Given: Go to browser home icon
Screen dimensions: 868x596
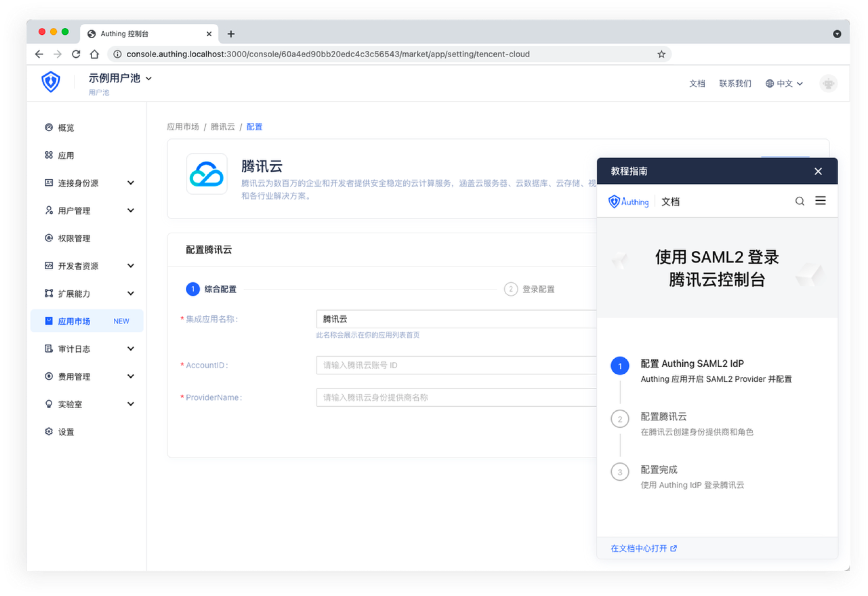Looking at the screenshot, I should click(95, 54).
